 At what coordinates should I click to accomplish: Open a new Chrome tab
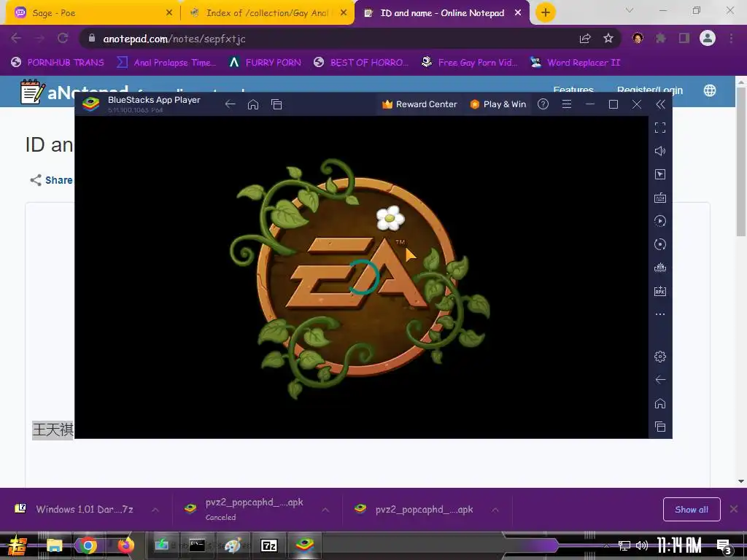point(546,12)
